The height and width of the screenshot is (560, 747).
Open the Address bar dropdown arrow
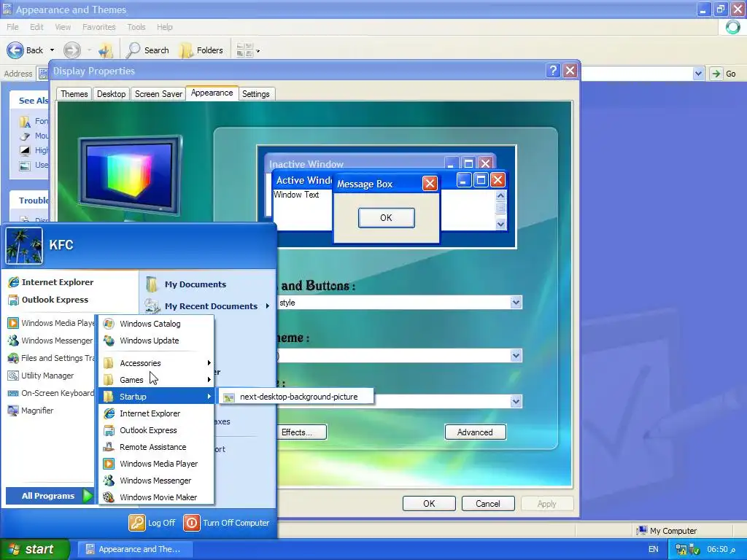click(x=698, y=74)
